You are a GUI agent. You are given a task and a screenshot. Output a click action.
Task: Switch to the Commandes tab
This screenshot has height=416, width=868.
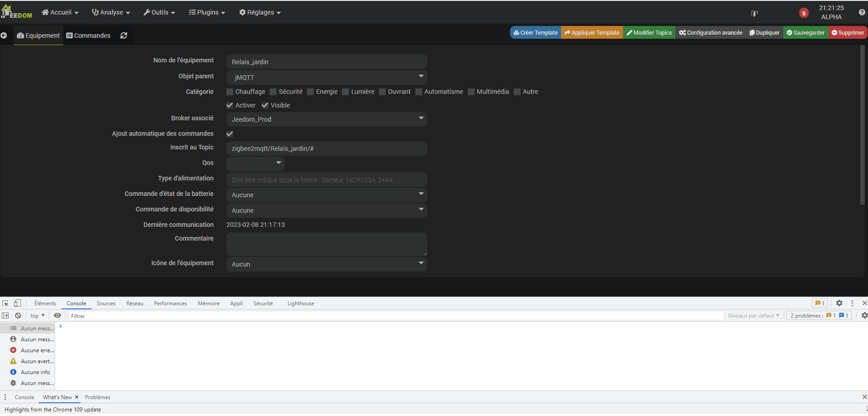point(88,35)
